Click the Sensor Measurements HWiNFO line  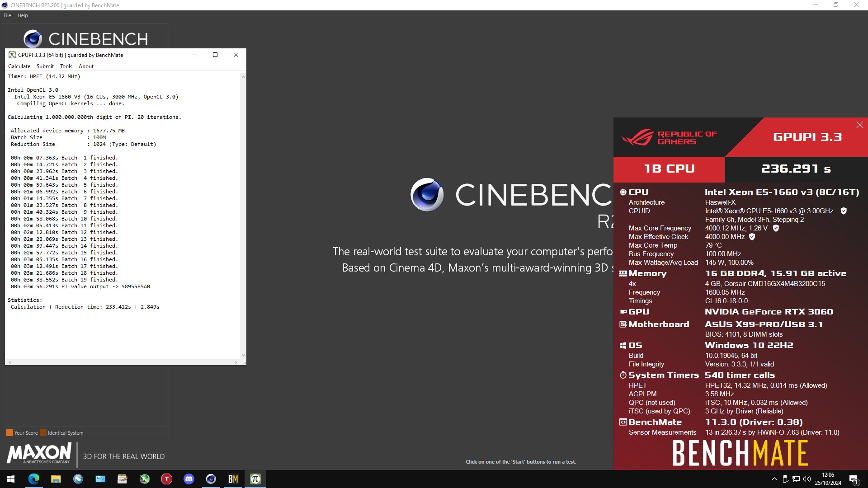pos(734,432)
